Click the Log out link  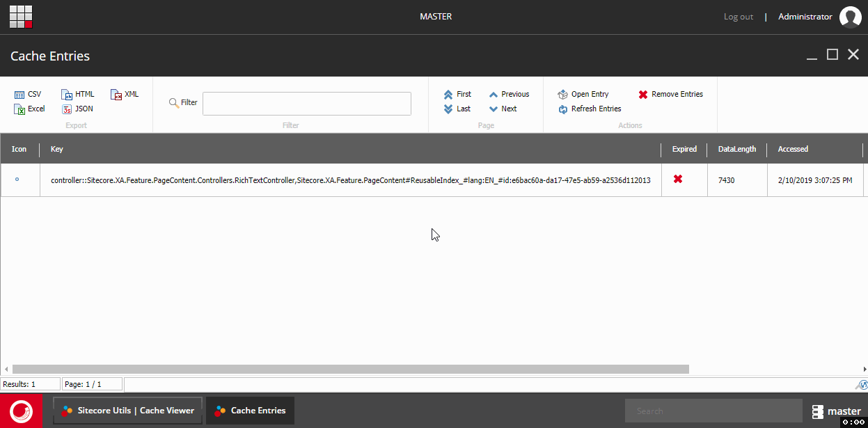click(739, 17)
